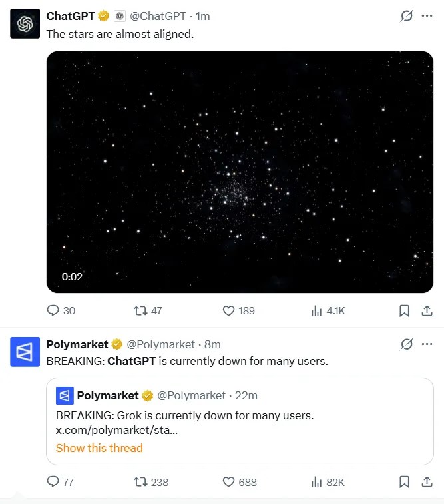Repost the Polymarket tweet with 238 reposts
The height and width of the screenshot is (504, 444).
151,482
